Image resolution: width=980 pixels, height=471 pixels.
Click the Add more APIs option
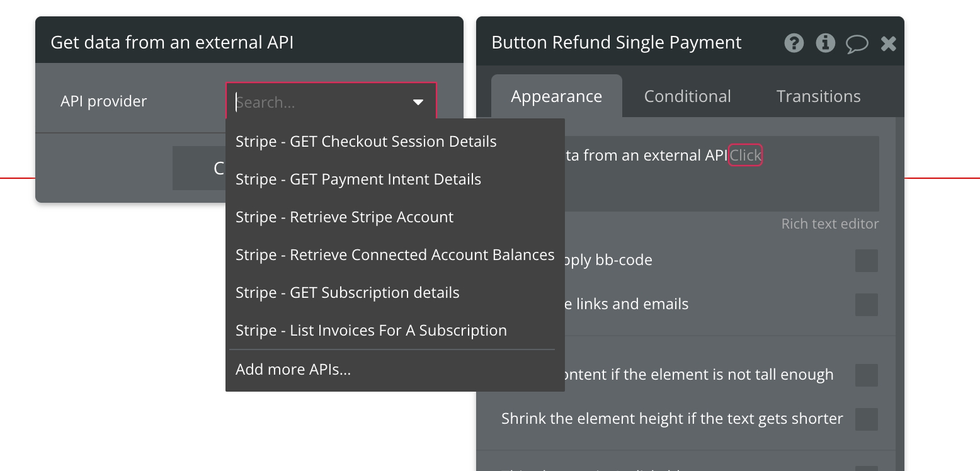293,370
